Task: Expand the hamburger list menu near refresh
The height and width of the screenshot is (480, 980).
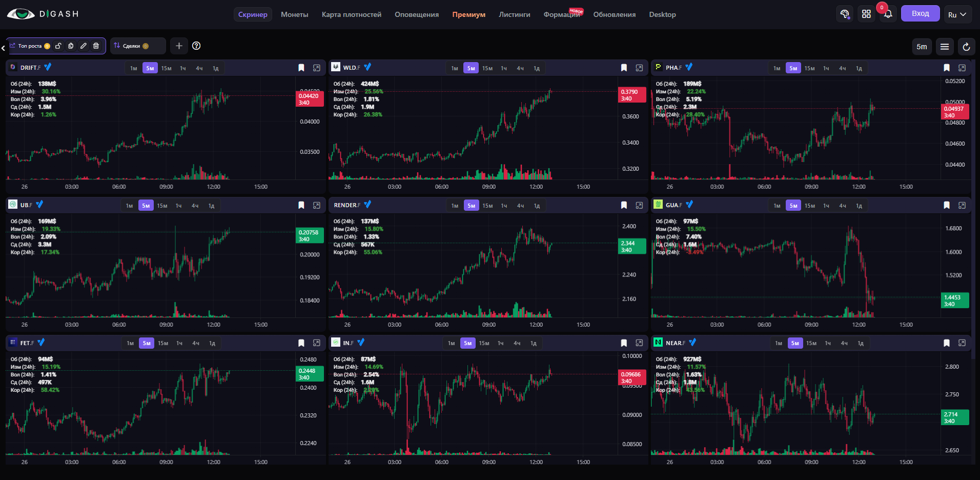Action: (945, 47)
